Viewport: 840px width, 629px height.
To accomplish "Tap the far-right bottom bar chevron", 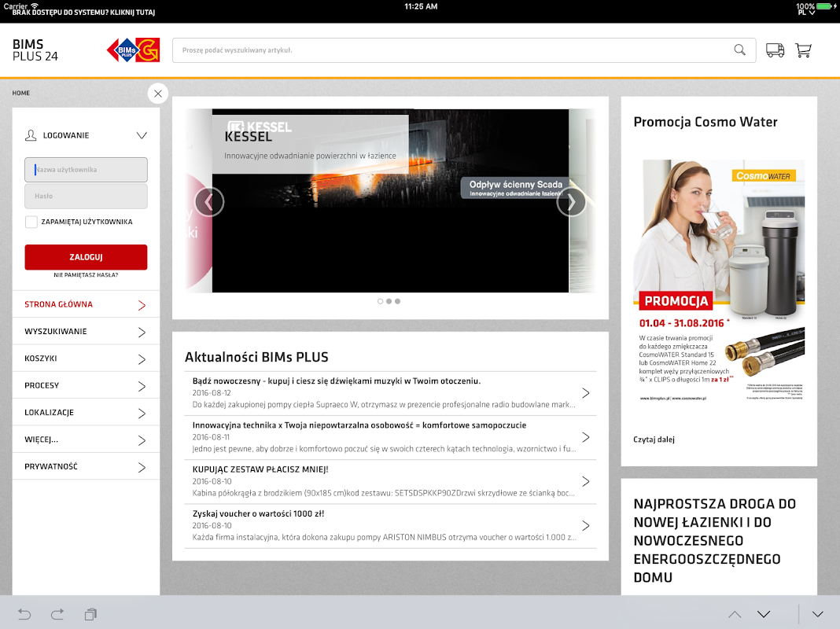I will tap(817, 614).
